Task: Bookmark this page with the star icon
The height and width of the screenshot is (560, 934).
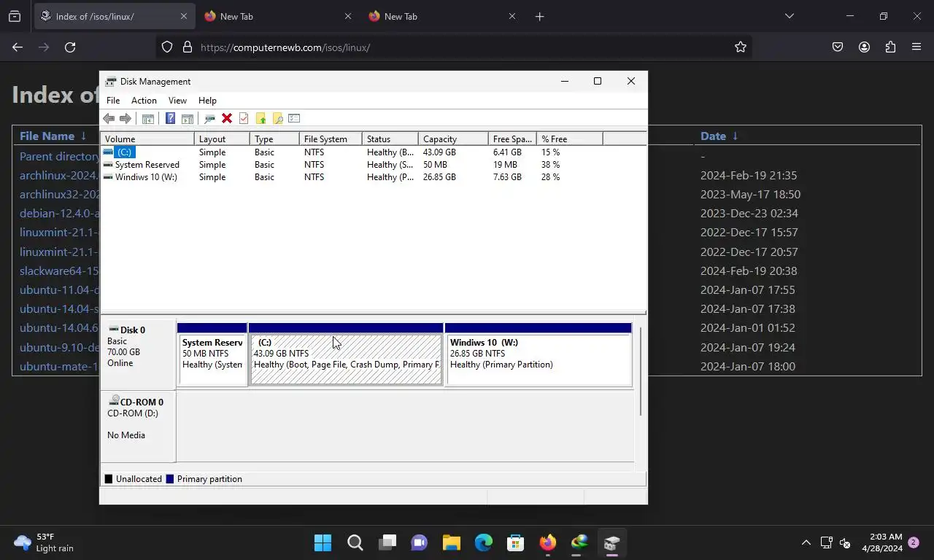Action: pyautogui.click(x=741, y=47)
